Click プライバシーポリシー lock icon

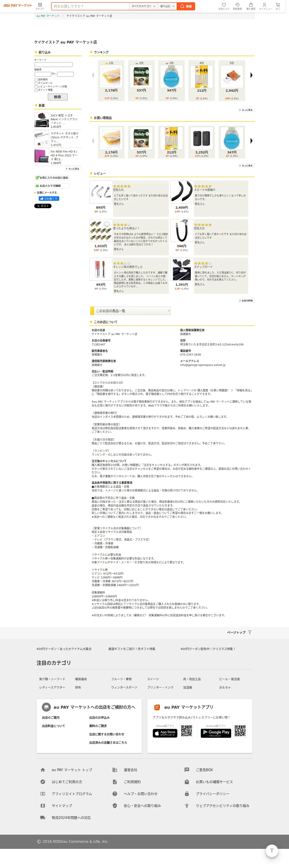(x=187, y=794)
